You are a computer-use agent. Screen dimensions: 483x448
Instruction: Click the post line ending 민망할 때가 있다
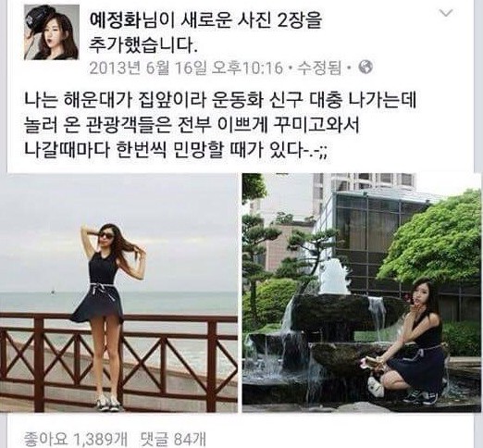click(x=178, y=151)
